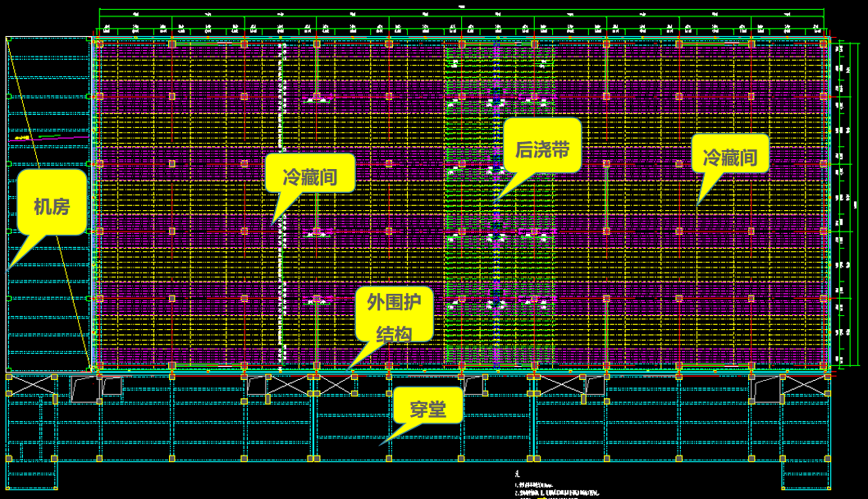The image size is (868, 499).
Task: Click the pointer tip of the 后浇带 callout
Action: (496, 199)
